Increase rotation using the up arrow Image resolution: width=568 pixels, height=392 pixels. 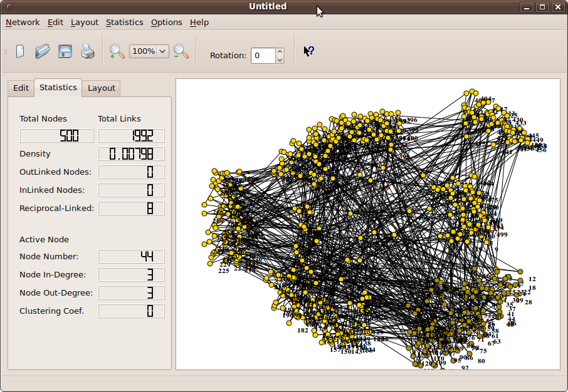tap(280, 51)
